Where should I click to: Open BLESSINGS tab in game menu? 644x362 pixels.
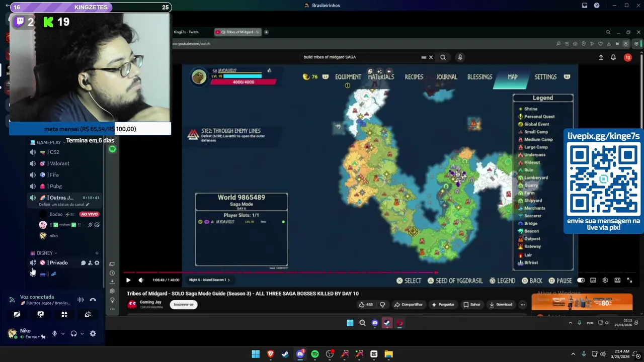point(479,77)
